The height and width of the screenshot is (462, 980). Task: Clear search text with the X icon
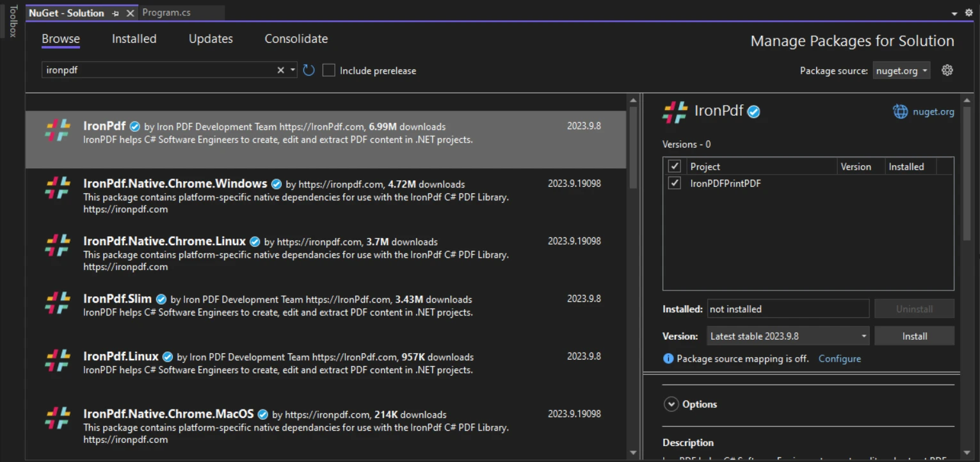pos(280,70)
